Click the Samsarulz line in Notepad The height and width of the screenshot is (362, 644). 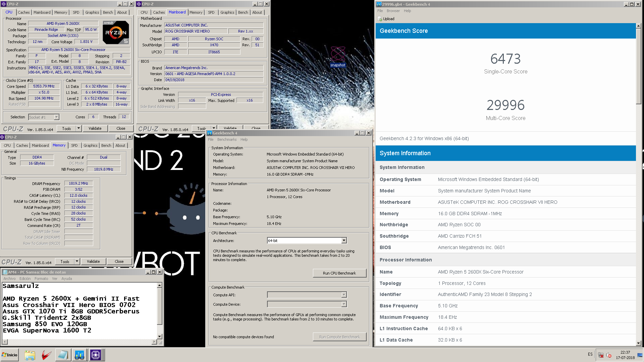click(21, 286)
